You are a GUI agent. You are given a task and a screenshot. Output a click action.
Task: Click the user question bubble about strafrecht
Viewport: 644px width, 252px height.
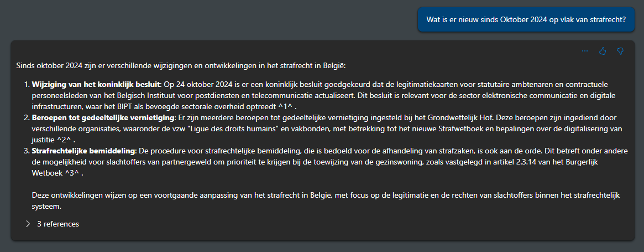(x=526, y=19)
